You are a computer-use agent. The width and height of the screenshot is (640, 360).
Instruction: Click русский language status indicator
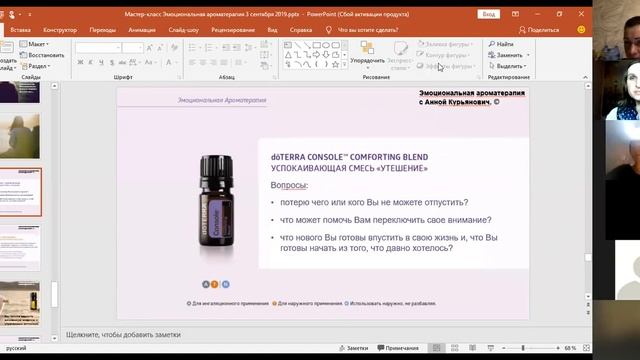(16, 348)
